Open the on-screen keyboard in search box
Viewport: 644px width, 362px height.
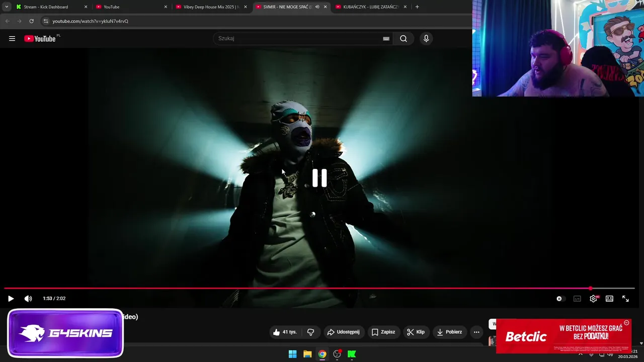386,39
